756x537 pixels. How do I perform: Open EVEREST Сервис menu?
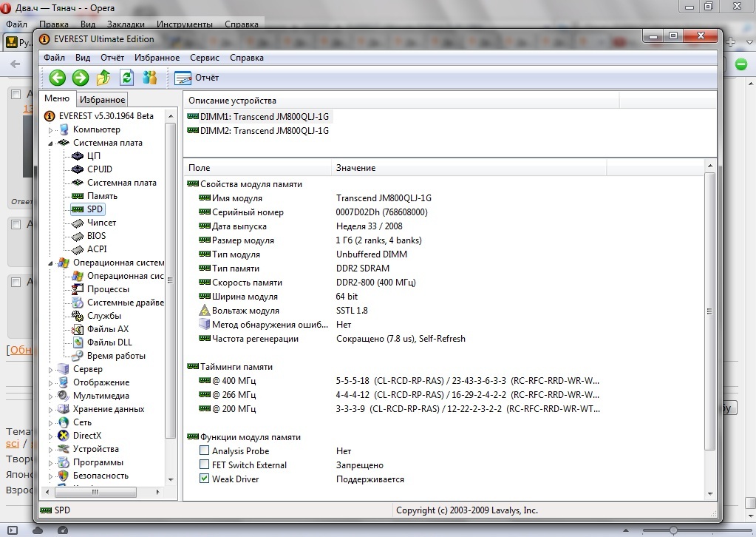(205, 58)
